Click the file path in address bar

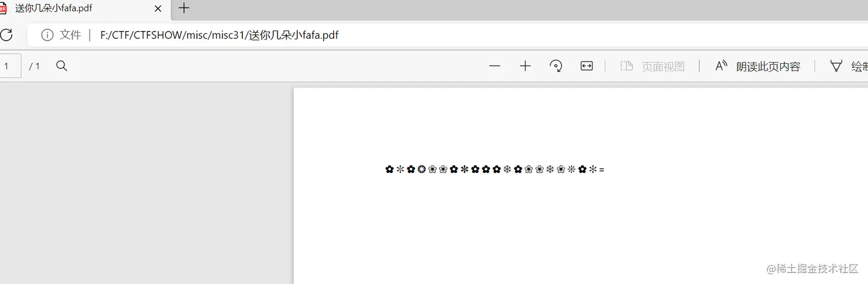[x=219, y=36]
